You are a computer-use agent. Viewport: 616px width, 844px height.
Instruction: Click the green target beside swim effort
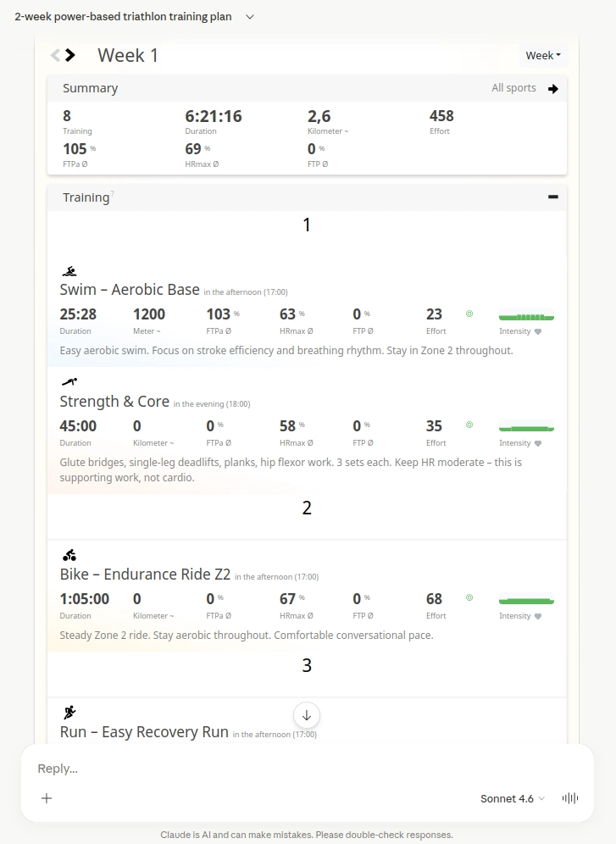pos(469,314)
